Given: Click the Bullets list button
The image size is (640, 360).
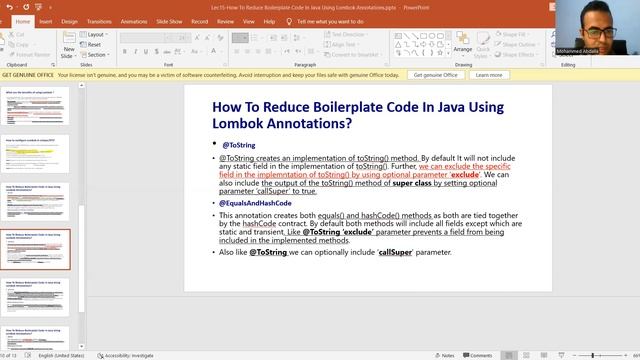Looking at the screenshot, I should coord(240,38).
